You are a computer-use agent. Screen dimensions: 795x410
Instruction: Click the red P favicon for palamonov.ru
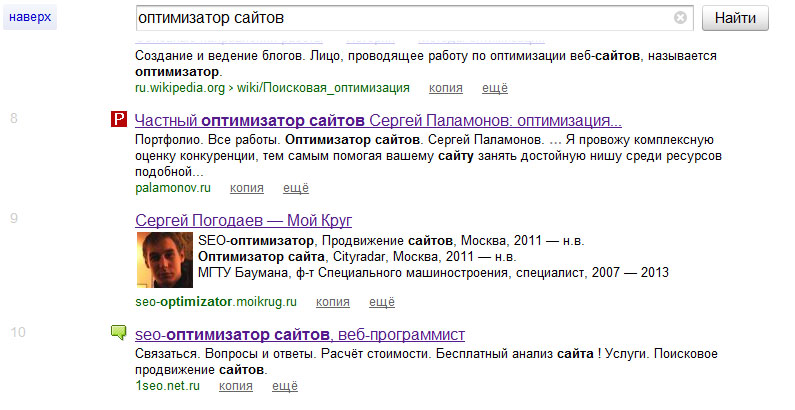[118, 121]
